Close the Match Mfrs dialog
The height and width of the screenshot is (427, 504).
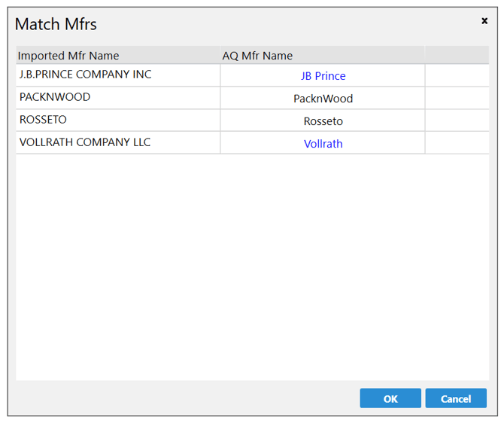pyautogui.click(x=484, y=21)
